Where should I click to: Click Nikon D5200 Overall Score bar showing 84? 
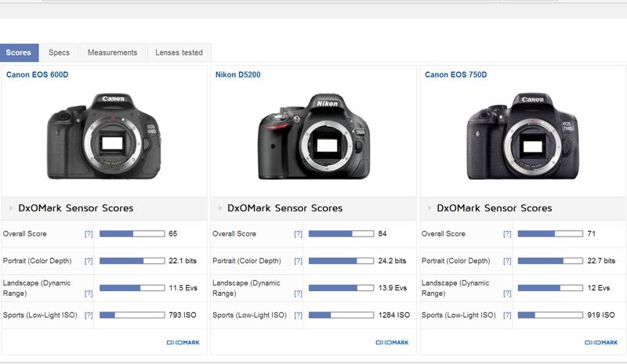click(x=341, y=234)
